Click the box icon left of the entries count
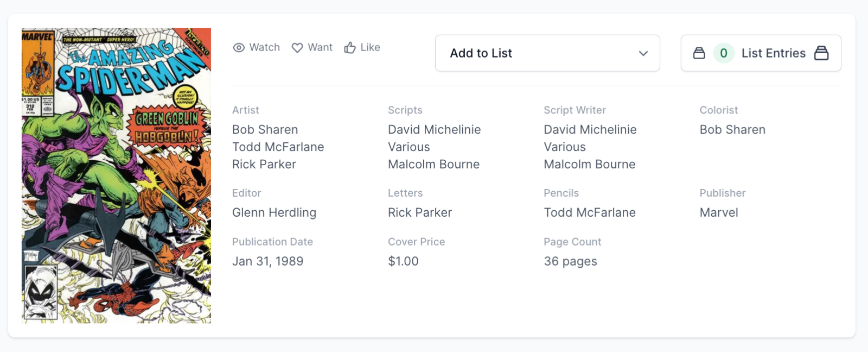This screenshot has height=352, width=868. point(699,53)
